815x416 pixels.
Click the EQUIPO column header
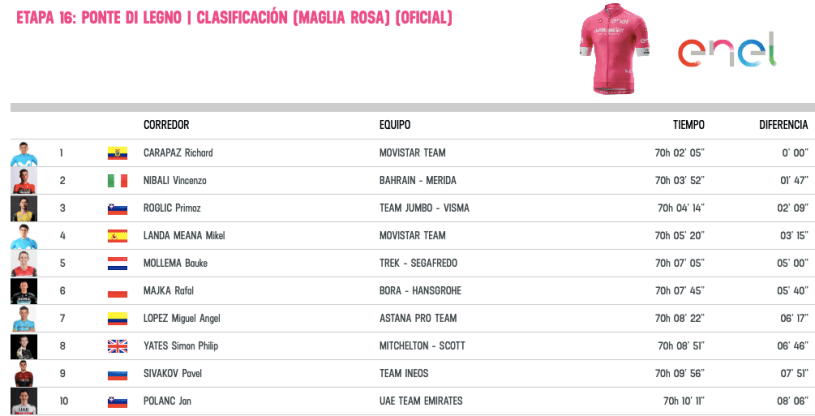[394, 125]
